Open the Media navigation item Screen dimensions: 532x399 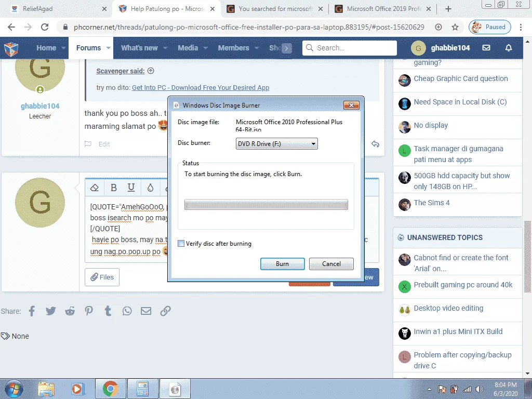click(188, 48)
